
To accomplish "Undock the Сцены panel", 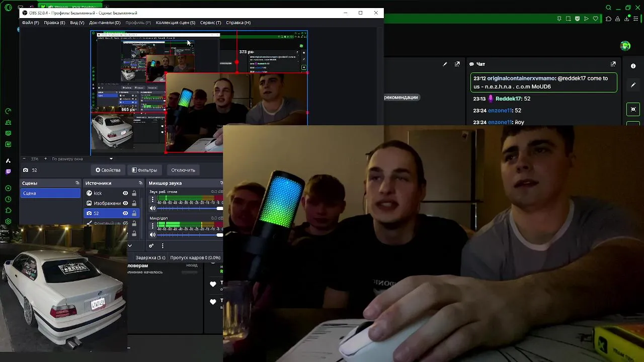I will point(77,183).
